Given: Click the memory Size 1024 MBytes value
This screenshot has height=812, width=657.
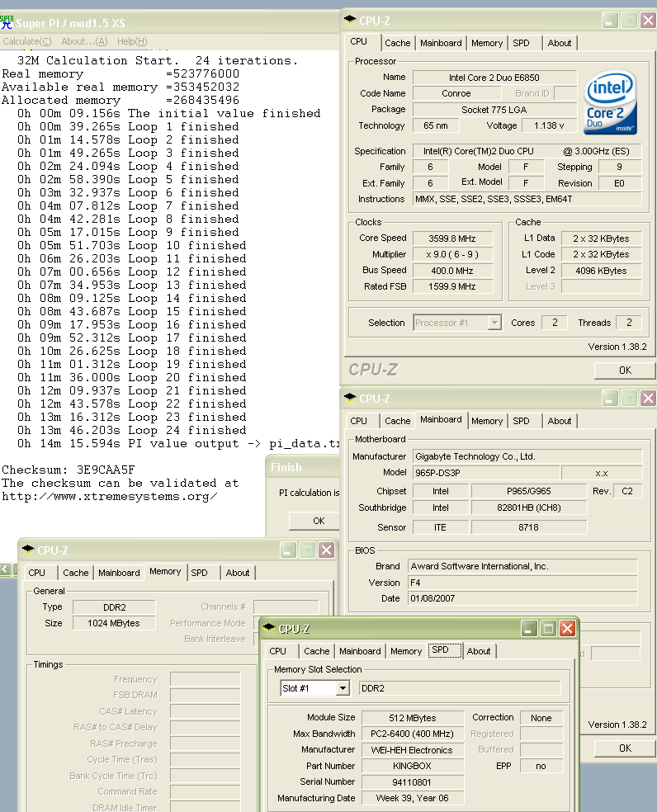Looking at the screenshot, I should 114,623.
